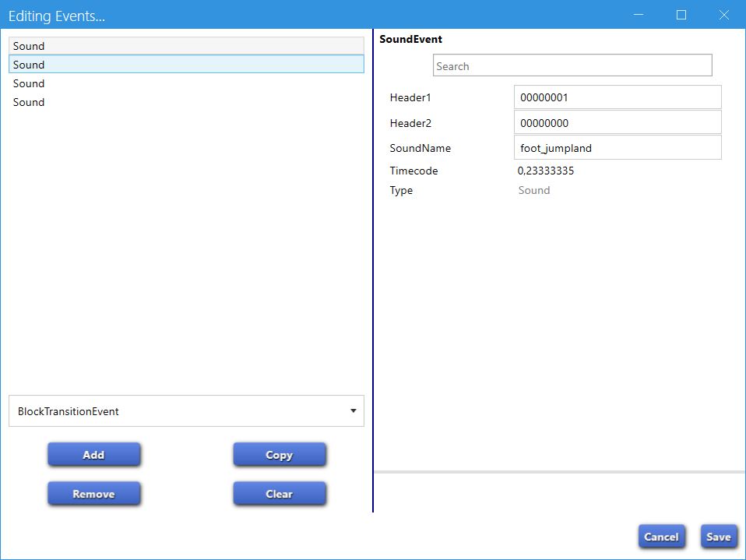The image size is (746, 560).
Task: Save the edited events
Action: click(x=719, y=537)
